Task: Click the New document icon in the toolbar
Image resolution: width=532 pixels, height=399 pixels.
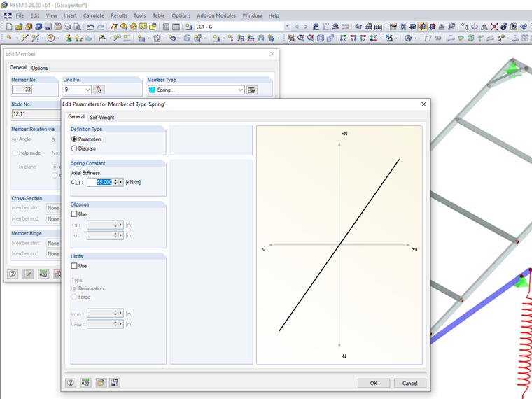Action: pos(9,27)
